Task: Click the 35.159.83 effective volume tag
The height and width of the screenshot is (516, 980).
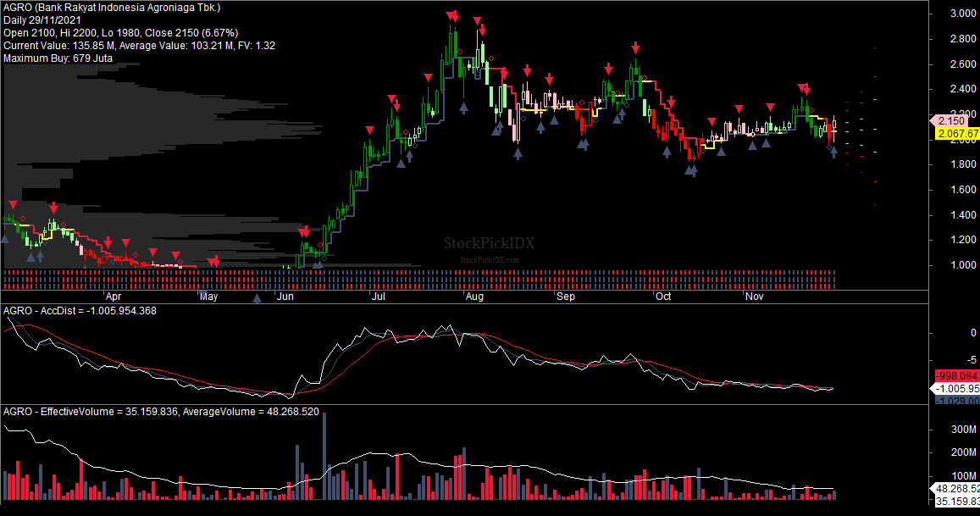Action: tap(957, 501)
